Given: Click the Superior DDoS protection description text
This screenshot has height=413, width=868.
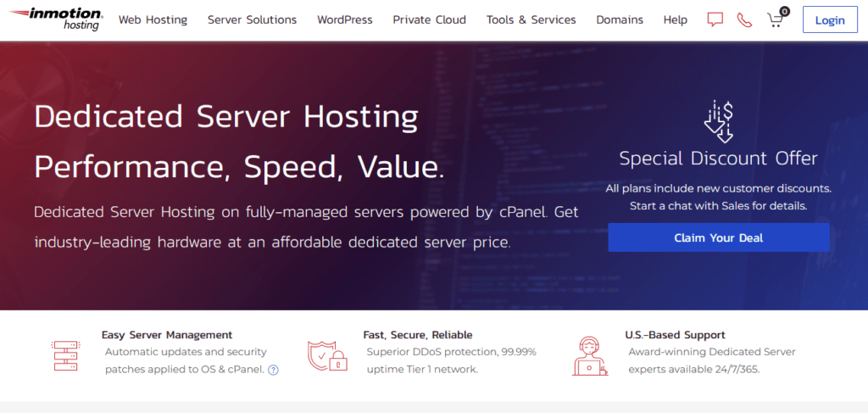Looking at the screenshot, I should tap(451, 360).
